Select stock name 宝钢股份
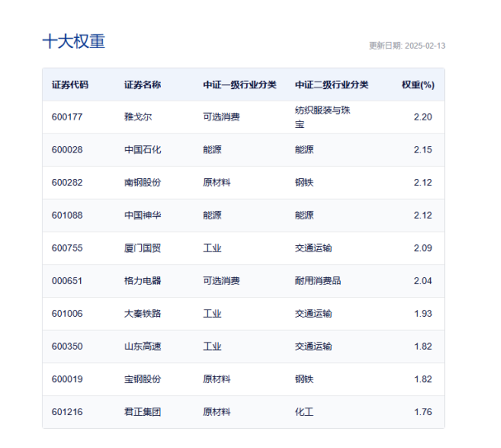 point(143,379)
